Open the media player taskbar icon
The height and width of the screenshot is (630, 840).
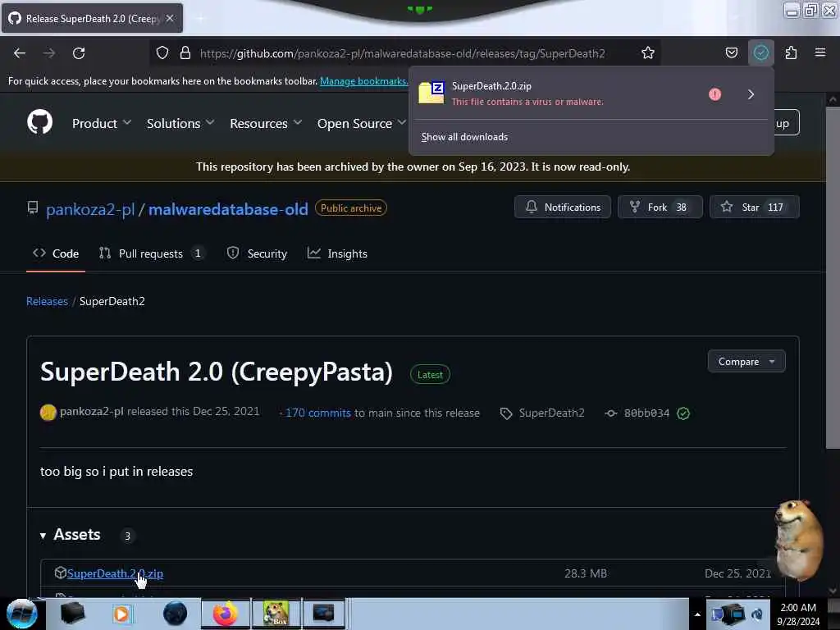[x=121, y=614]
